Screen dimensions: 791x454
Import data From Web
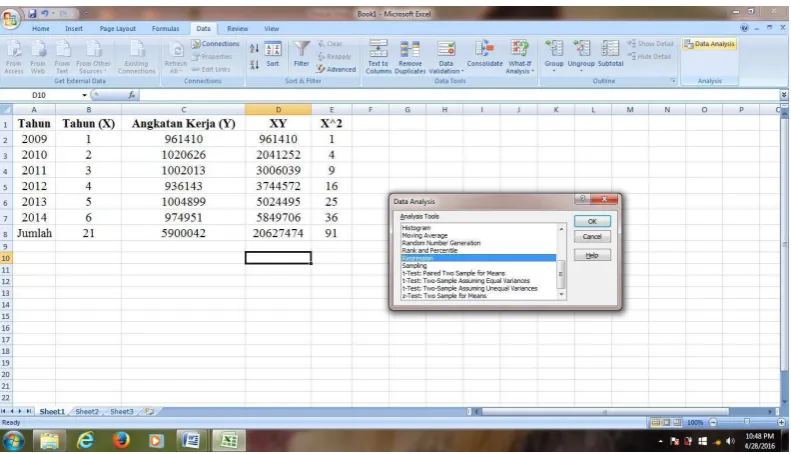pyautogui.click(x=38, y=58)
